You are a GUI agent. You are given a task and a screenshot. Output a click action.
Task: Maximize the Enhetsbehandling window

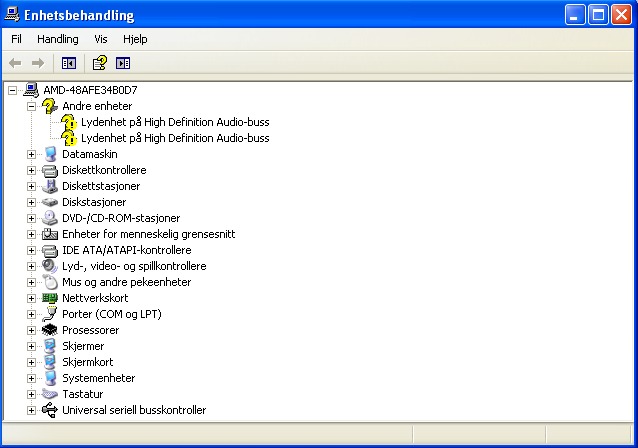(x=598, y=15)
